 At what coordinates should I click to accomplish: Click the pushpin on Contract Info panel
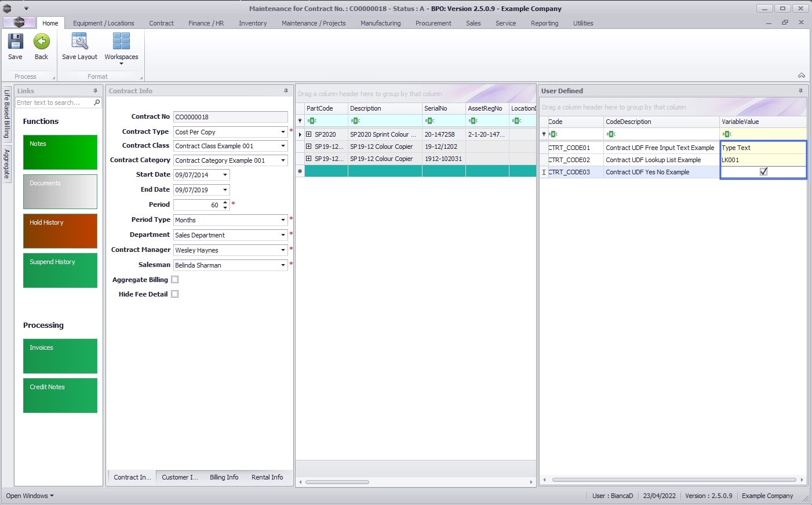[x=286, y=91]
